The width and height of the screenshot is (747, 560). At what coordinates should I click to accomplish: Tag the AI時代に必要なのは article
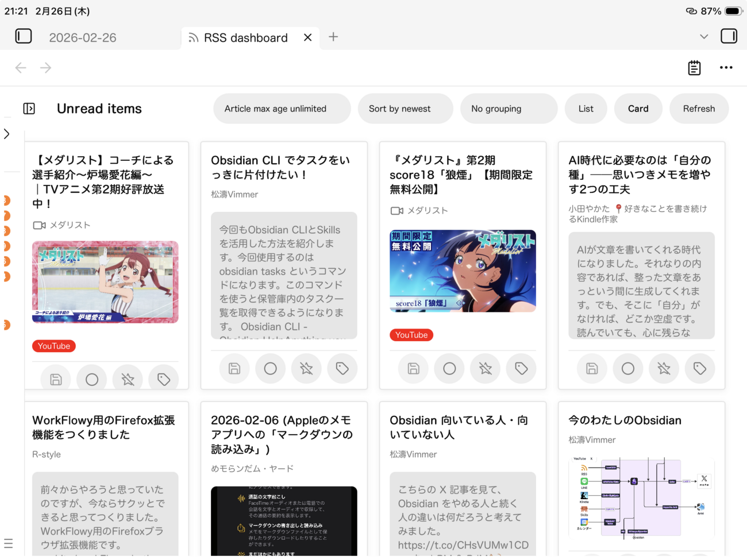pyautogui.click(x=700, y=369)
